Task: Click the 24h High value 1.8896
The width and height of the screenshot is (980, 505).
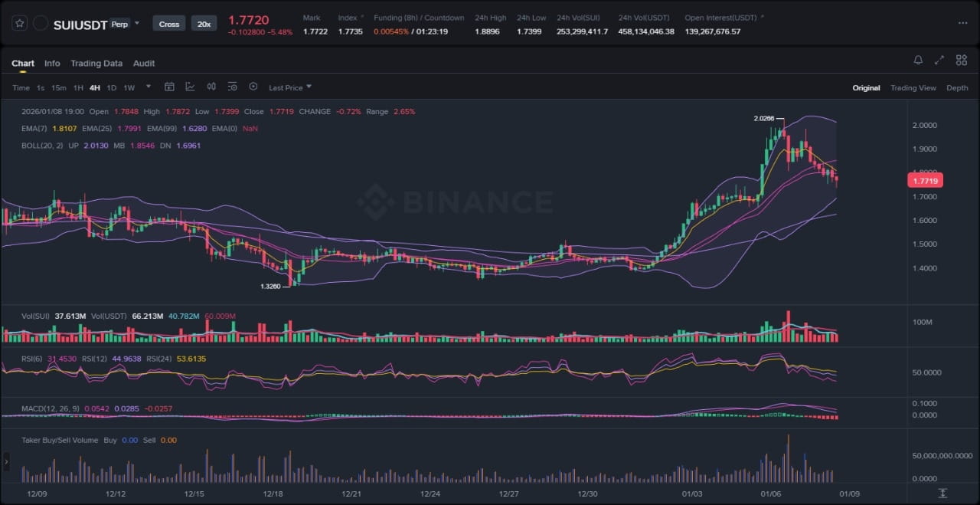Action: 488,31
